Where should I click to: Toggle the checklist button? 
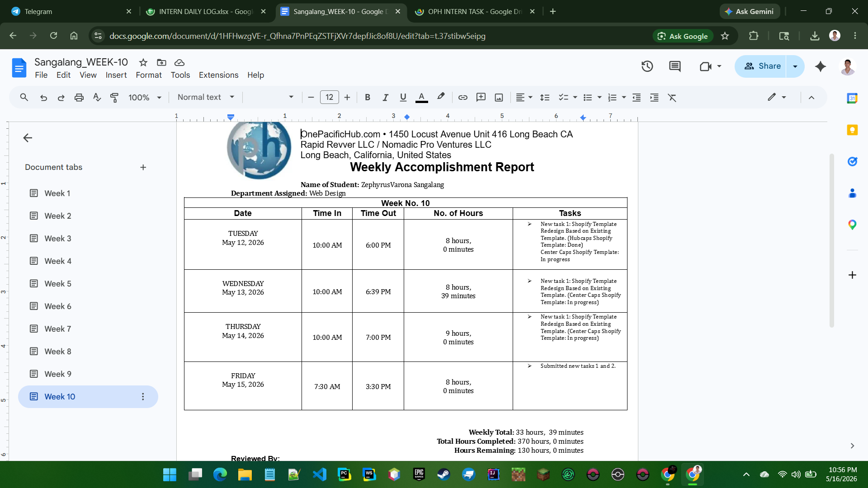click(x=563, y=97)
